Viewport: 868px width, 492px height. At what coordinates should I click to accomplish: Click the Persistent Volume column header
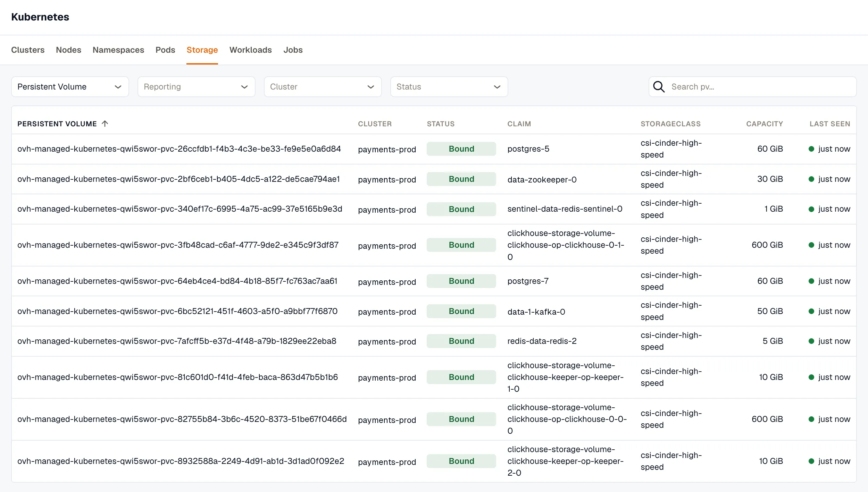click(x=57, y=124)
